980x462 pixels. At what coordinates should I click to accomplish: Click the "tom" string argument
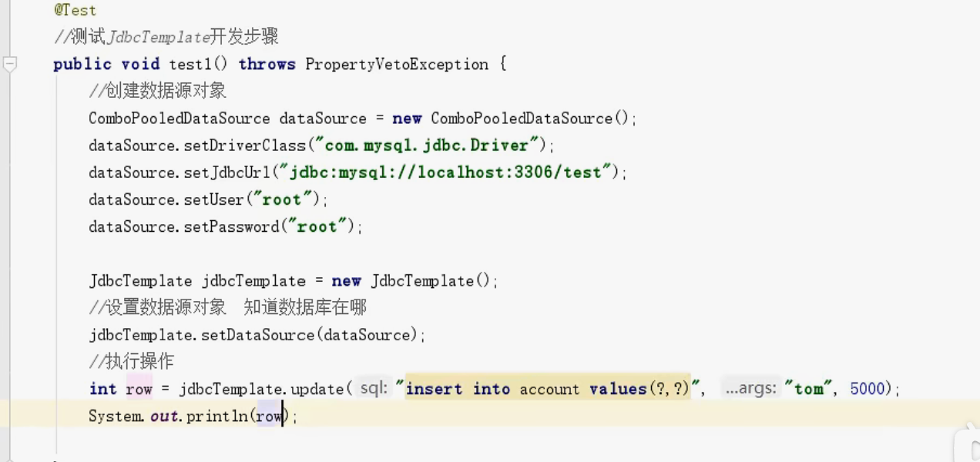click(x=809, y=389)
